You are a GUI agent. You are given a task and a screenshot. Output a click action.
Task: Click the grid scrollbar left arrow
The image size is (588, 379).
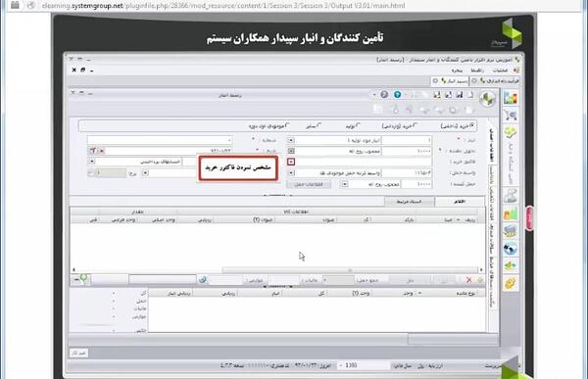[x=73, y=269]
